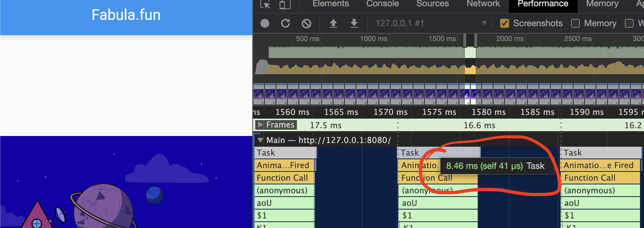
Task: Select the first (anonymous) flame entry
Action: (284, 190)
